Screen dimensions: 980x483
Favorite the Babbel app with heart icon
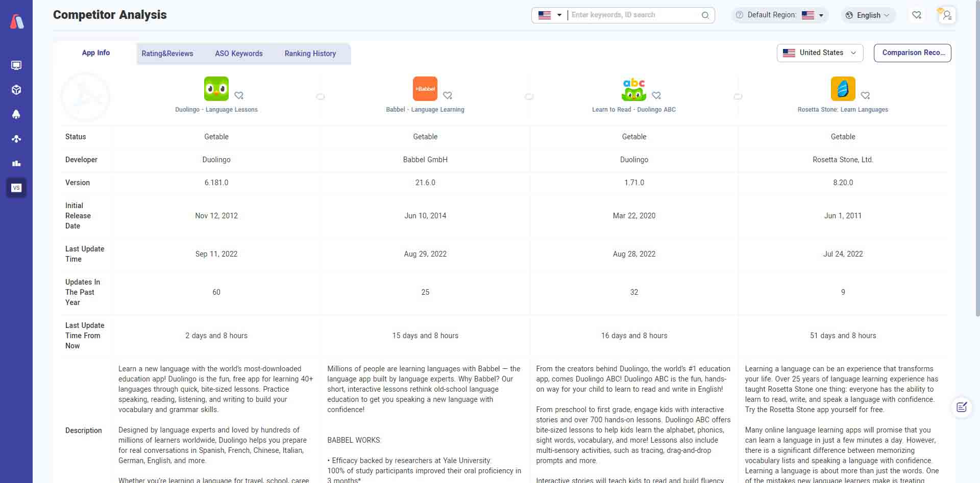click(x=448, y=95)
